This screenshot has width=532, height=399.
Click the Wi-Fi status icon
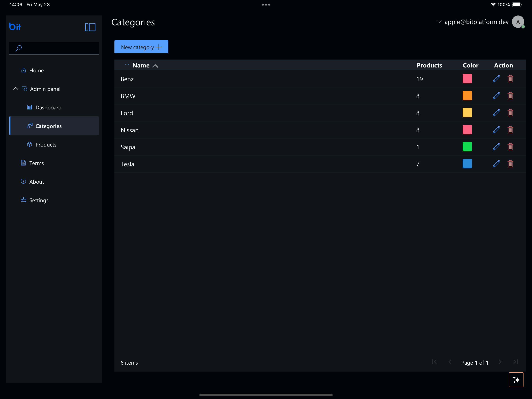click(x=493, y=5)
